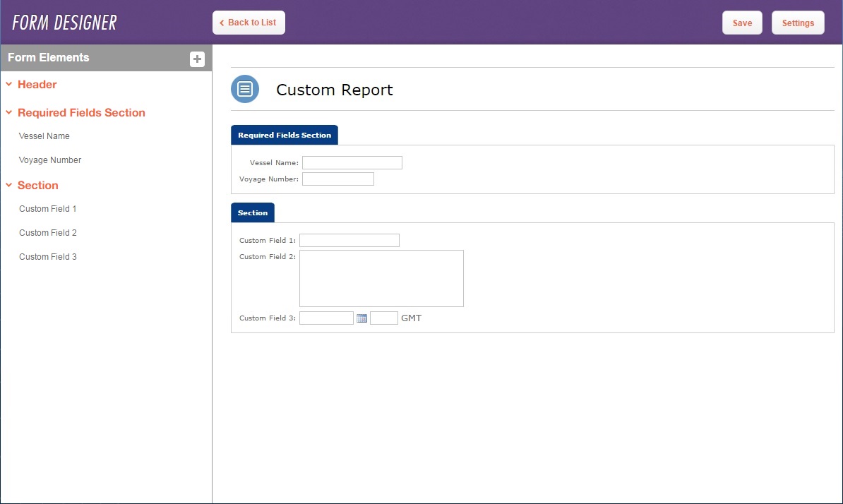
Task: Collapse the Section group in the sidebar
Action: [x=8, y=185]
